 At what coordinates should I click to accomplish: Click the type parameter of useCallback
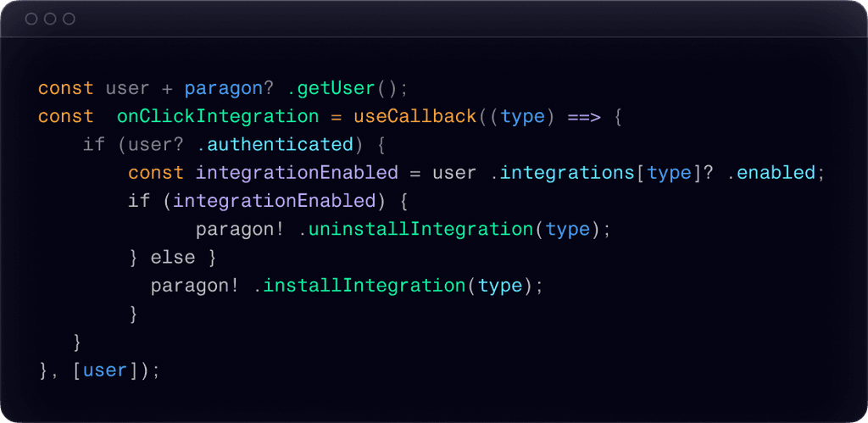523,116
